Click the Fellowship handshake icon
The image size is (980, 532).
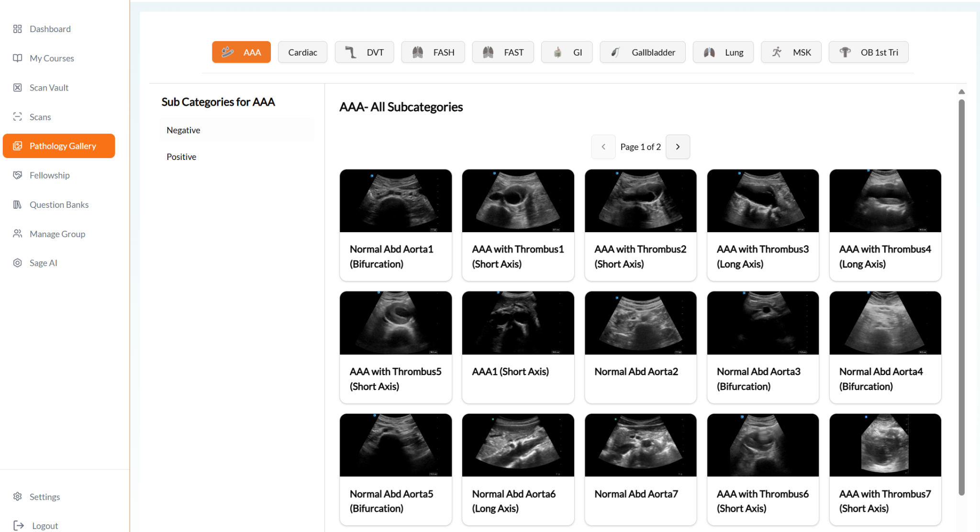click(x=18, y=175)
